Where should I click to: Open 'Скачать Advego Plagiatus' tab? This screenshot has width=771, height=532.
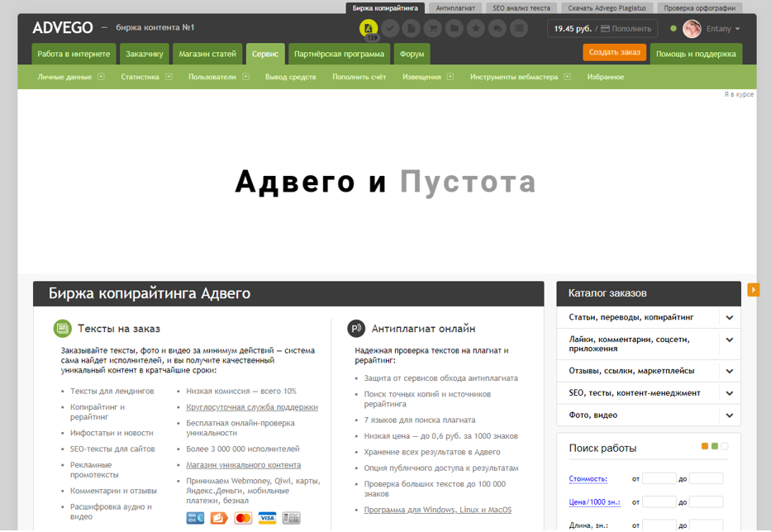tap(607, 8)
